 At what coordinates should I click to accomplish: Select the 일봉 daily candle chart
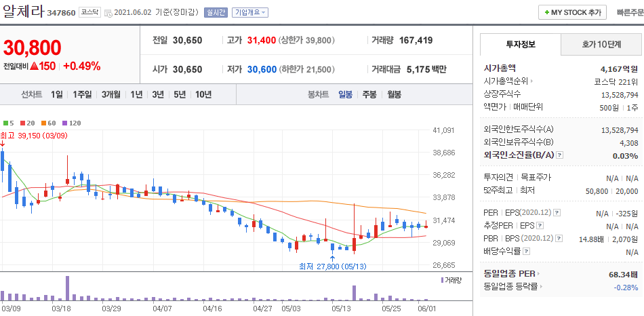[346, 94]
